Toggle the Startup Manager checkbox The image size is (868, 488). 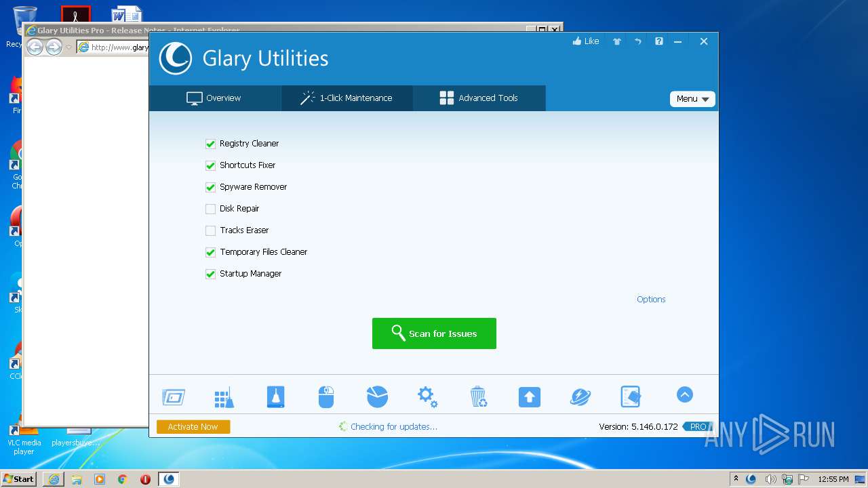pos(210,274)
